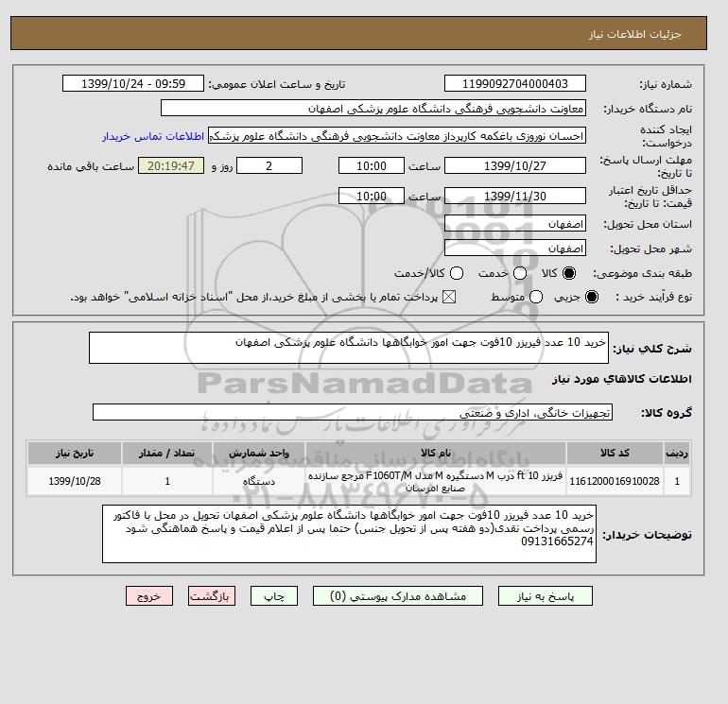Click the کد کالا column header
728x704 pixels.
click(615, 453)
